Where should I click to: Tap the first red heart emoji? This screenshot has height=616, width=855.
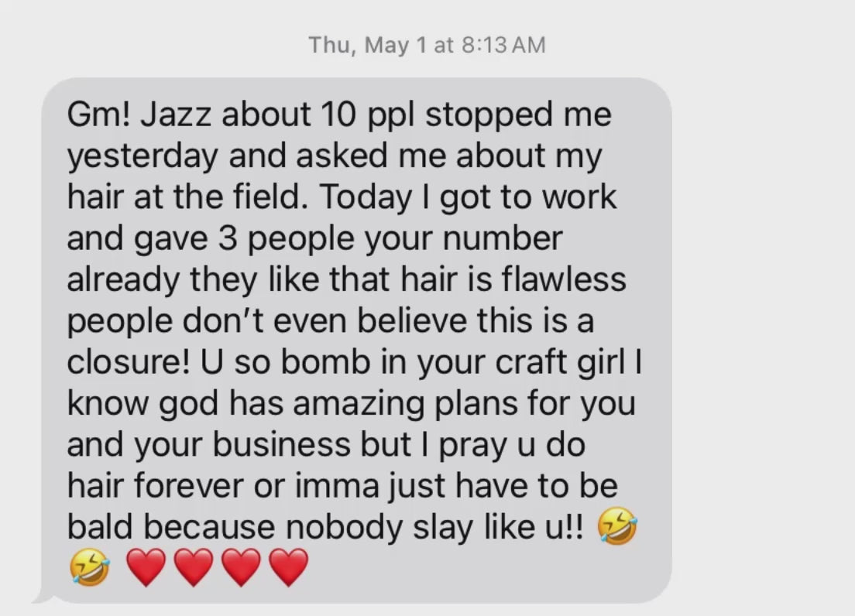tap(146, 567)
